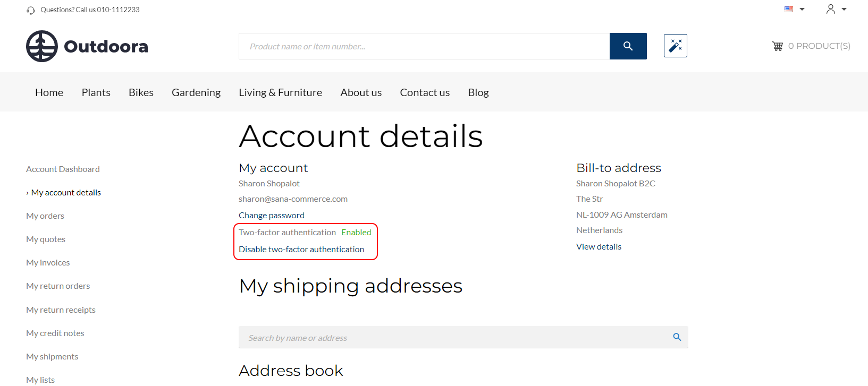Image resolution: width=868 pixels, height=386 pixels.
Task: Open the Living & Furniture menu
Action: [281, 92]
